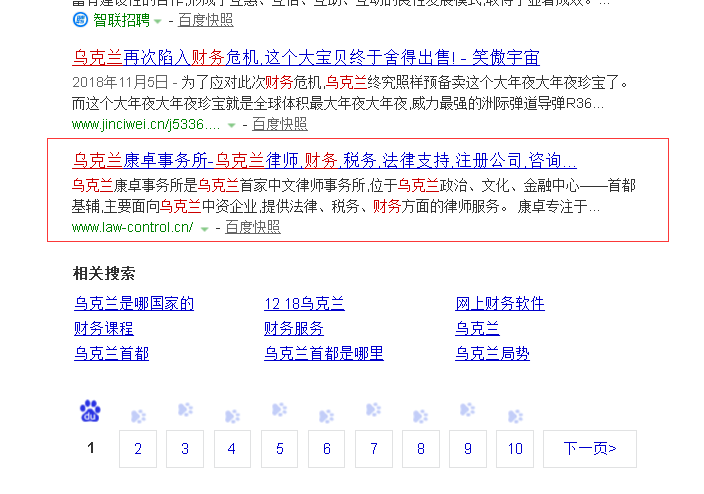Expand dropdown arrow next to www.jinciwei.cn URL
The width and height of the screenshot is (704, 494).
(x=232, y=125)
